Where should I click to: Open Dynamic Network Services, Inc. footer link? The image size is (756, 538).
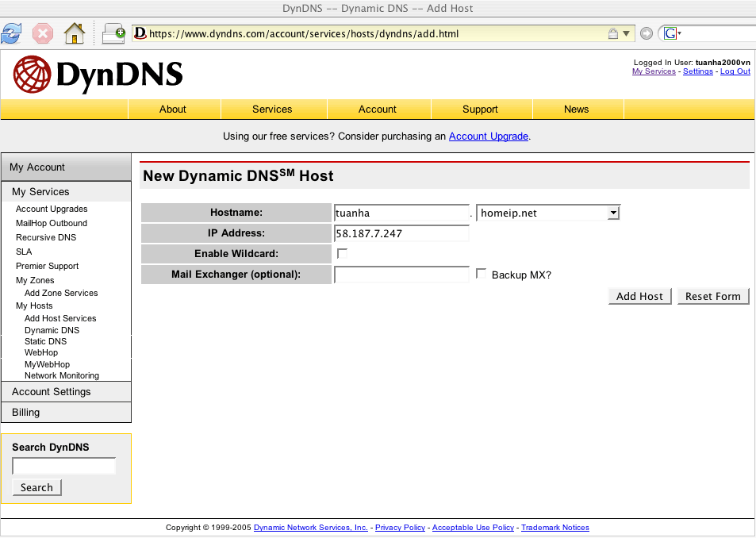tap(311, 528)
